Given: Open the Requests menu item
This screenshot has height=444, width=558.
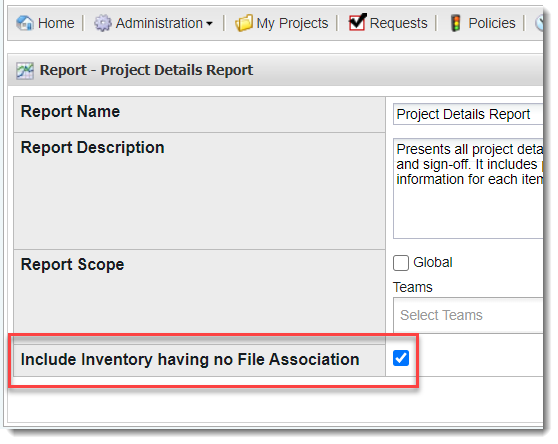Looking at the screenshot, I should click(x=398, y=23).
